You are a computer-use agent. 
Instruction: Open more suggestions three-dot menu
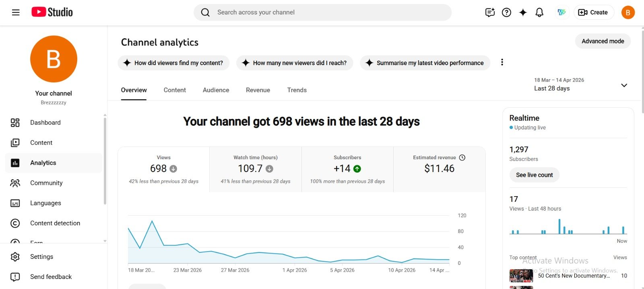click(x=502, y=62)
